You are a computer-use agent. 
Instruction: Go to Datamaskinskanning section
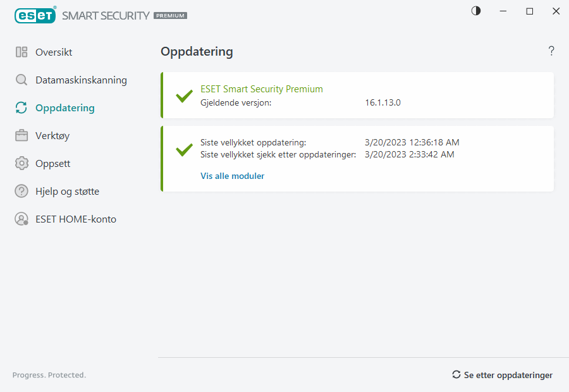pos(81,80)
